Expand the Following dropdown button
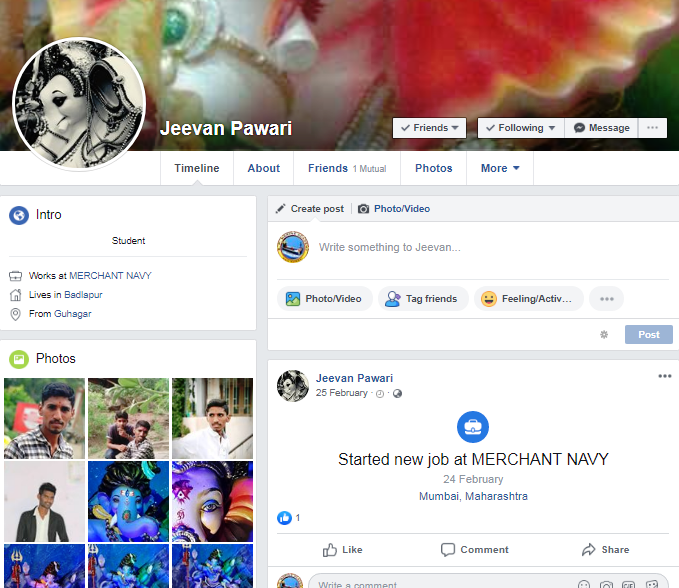Image resolution: width=679 pixels, height=588 pixels. pos(520,128)
